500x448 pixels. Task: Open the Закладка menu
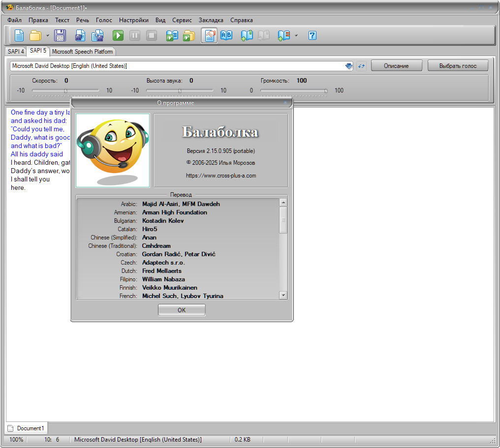(x=211, y=20)
